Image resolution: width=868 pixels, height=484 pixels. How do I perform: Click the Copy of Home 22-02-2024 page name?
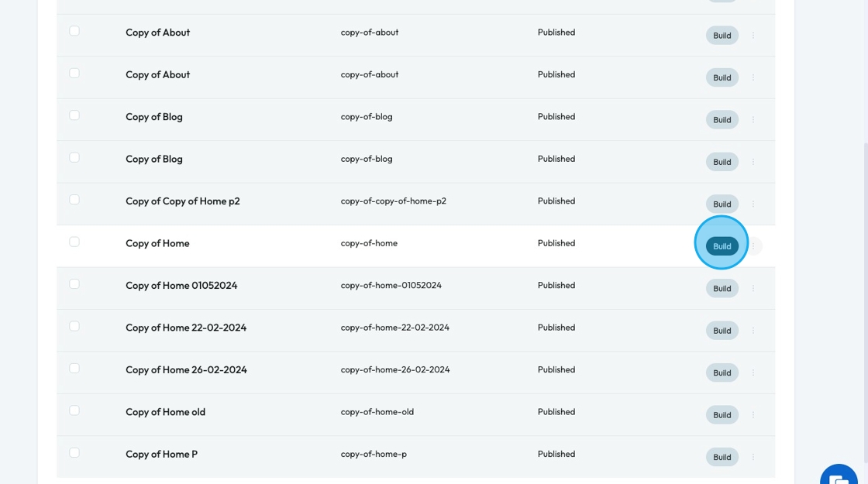point(186,328)
